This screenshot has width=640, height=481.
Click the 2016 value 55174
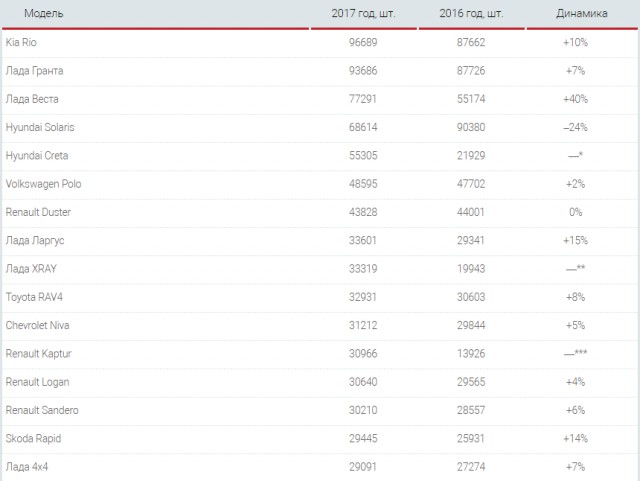coord(471,99)
